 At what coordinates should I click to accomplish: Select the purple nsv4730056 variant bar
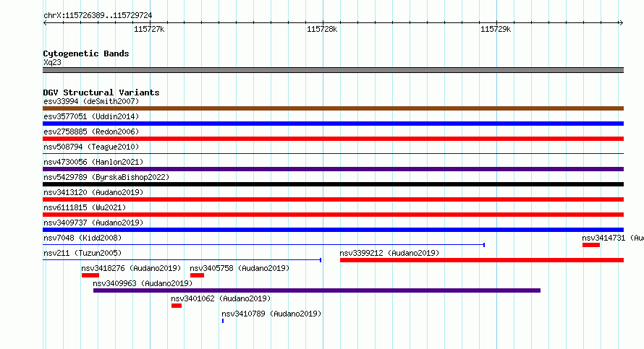pyautogui.click(x=333, y=169)
